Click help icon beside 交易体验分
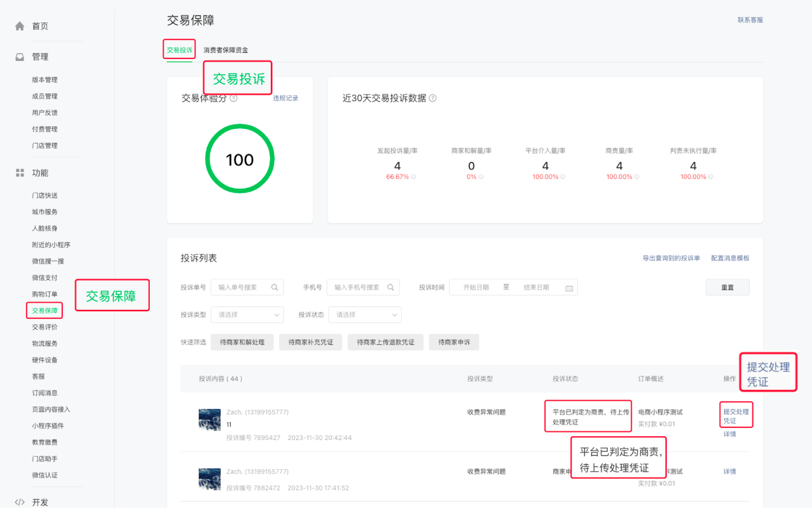 [233, 98]
